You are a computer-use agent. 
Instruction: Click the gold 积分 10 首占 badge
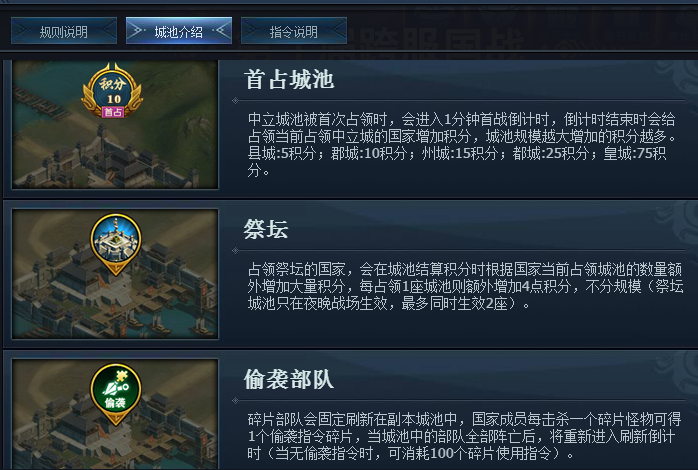pos(113,91)
